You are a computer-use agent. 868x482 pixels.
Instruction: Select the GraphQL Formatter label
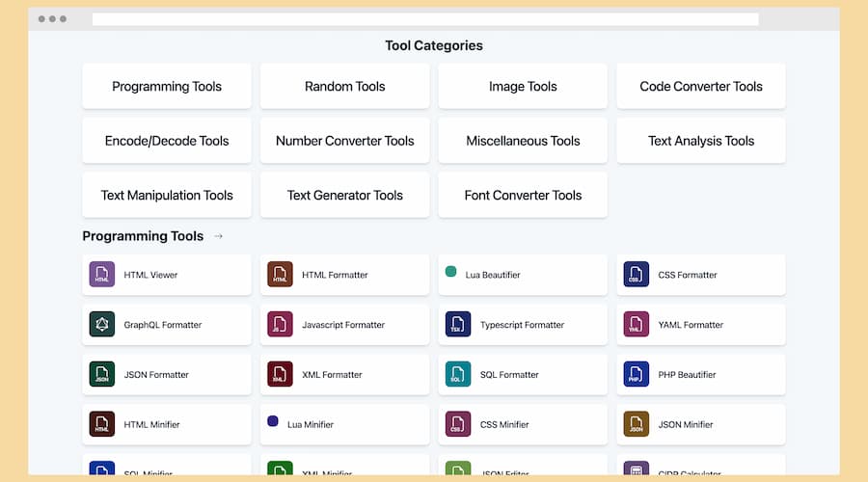click(x=163, y=325)
